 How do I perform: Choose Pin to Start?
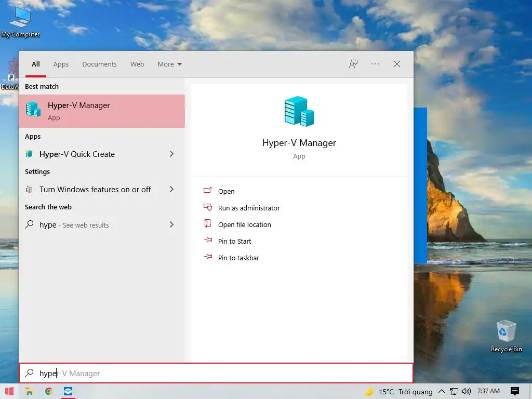tap(234, 241)
